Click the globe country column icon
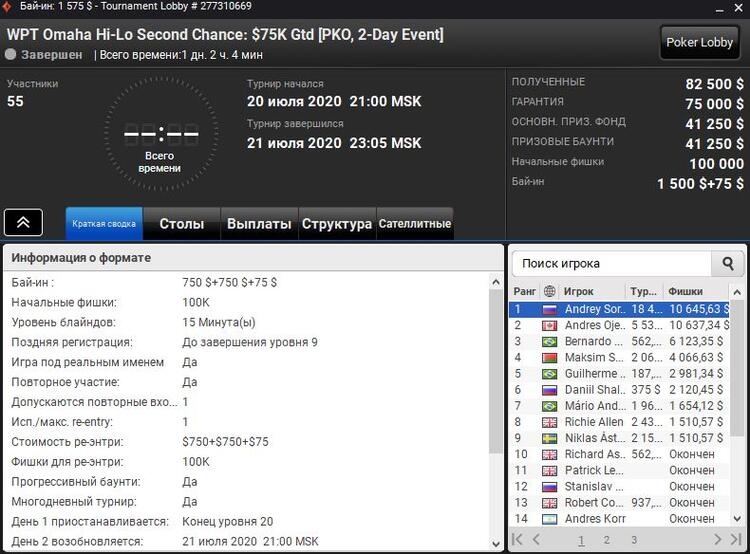This screenshot has height=554, width=750. point(550,291)
